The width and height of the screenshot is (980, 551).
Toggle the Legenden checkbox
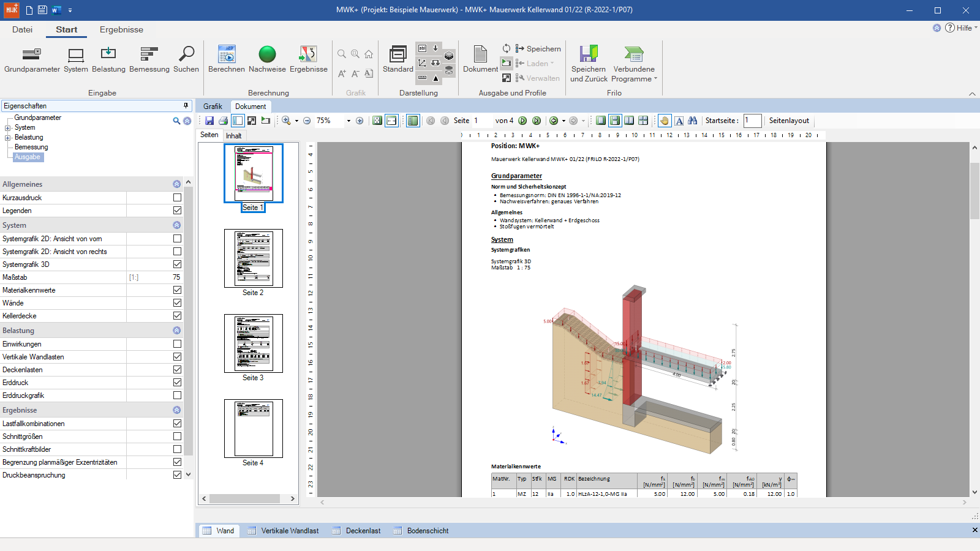pos(177,211)
